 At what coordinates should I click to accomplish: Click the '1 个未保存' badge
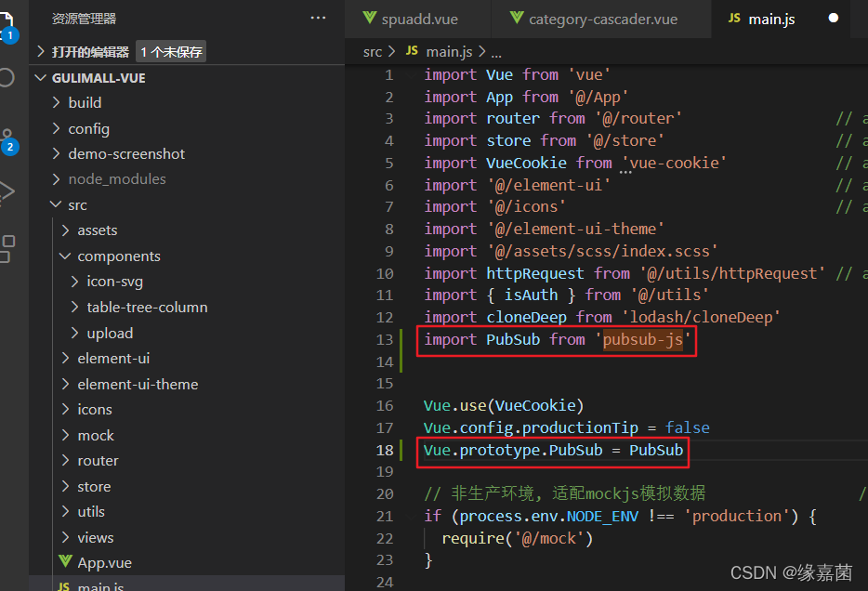click(x=171, y=51)
